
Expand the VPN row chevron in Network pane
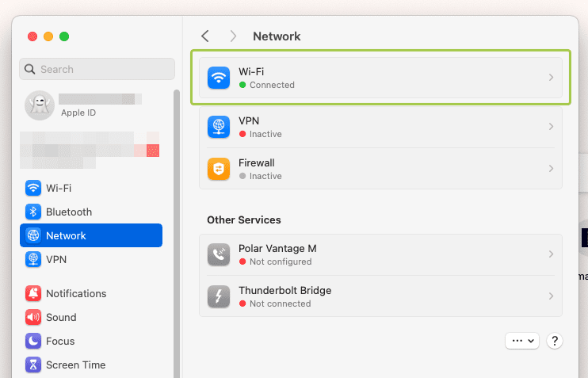coord(551,126)
